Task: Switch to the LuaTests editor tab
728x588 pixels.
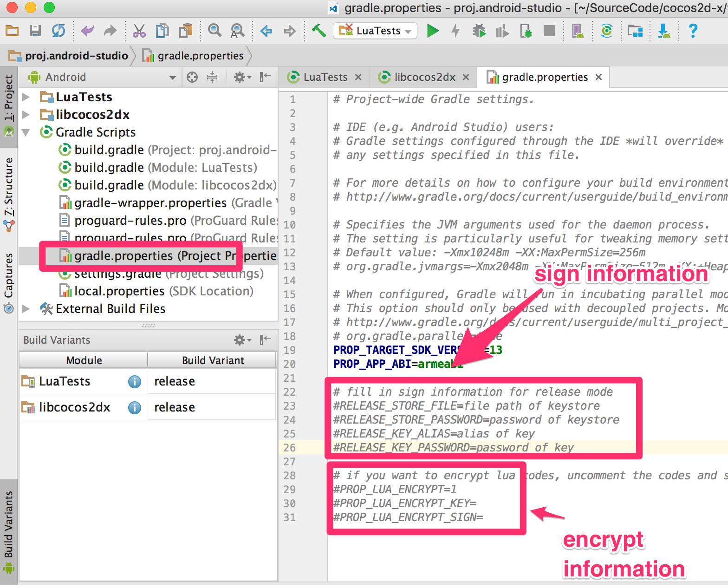Action: 324,77
